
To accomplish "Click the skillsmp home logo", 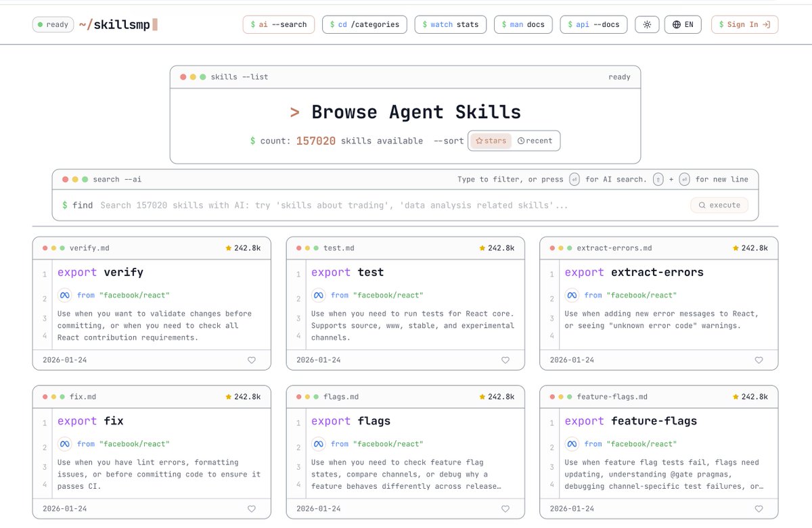I will [118, 25].
